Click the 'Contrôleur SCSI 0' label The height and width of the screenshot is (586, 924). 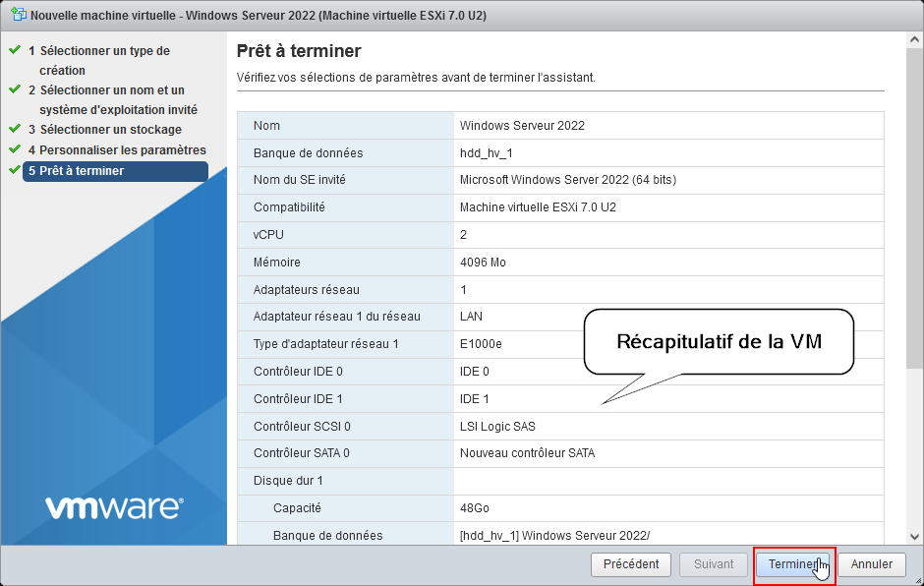tap(302, 427)
